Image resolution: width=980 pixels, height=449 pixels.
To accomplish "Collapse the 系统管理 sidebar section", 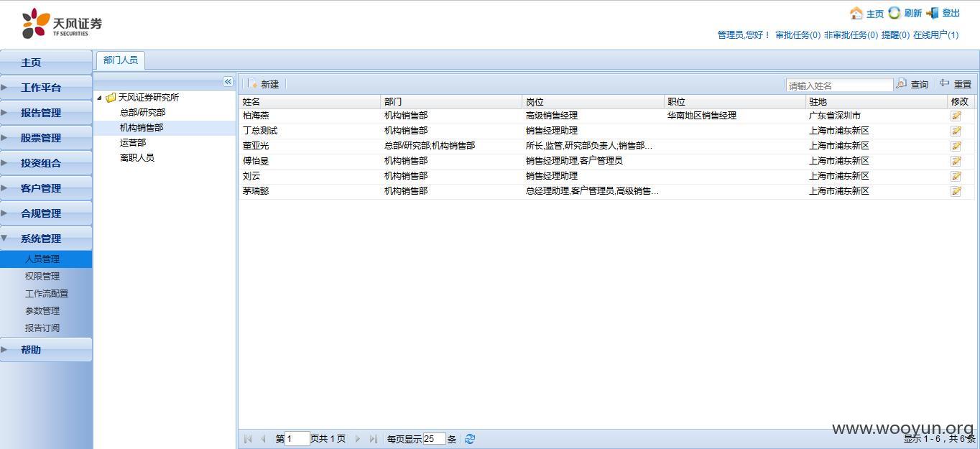I will (41, 239).
